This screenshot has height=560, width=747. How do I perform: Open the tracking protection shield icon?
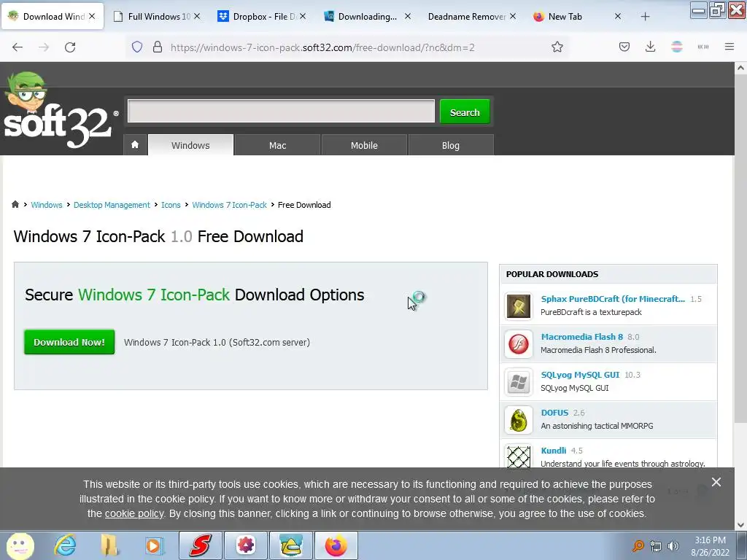(x=137, y=47)
